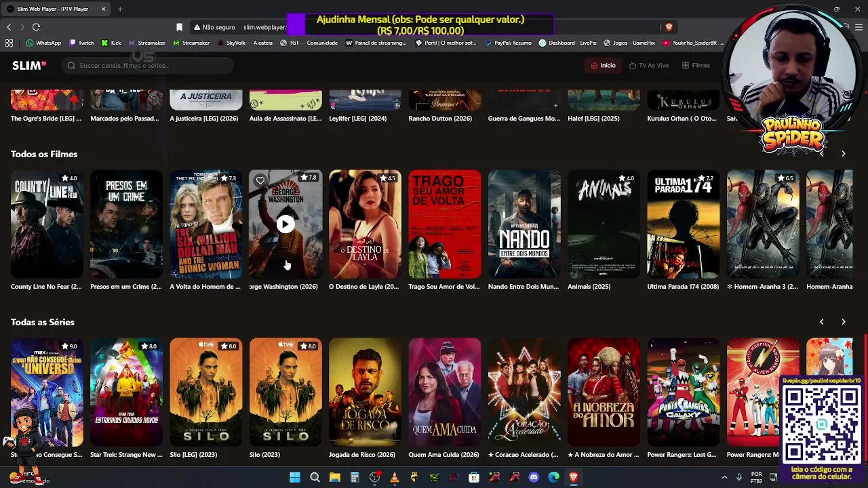Go back using the browser back arrow
Viewport: 868px width, 488px height.
9,27
